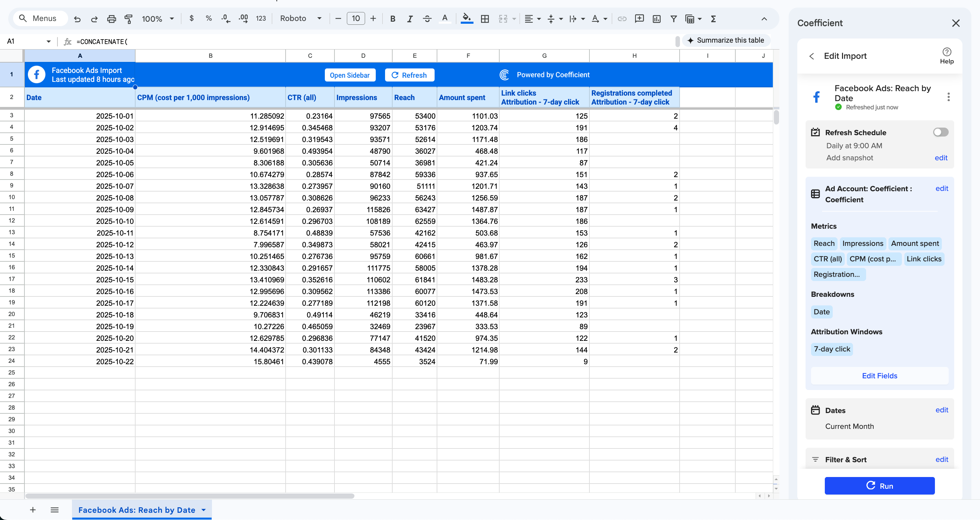Remove the Impressions metric chip

click(862, 243)
